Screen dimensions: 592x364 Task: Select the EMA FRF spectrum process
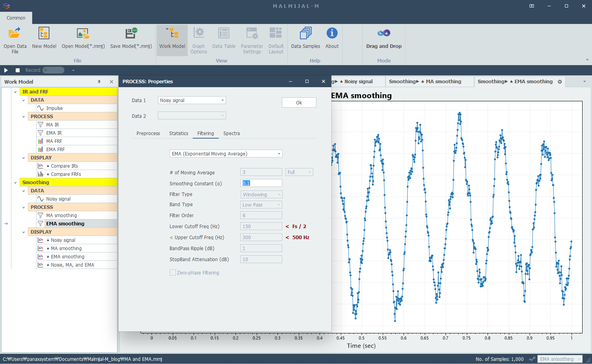click(77, 149)
